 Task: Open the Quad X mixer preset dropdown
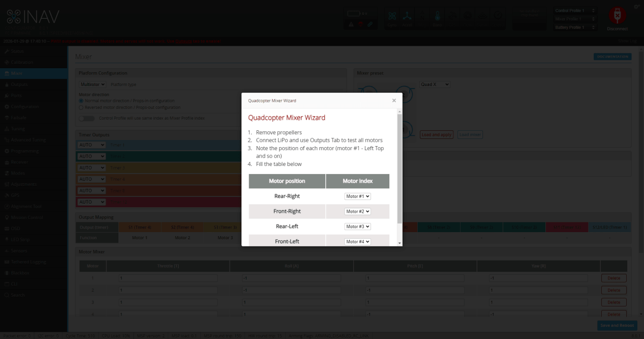pyautogui.click(x=435, y=84)
